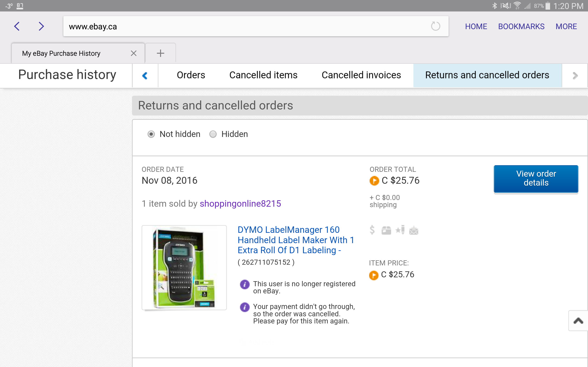
Task: Click the info icon near user registration notice
Action: coord(245,284)
